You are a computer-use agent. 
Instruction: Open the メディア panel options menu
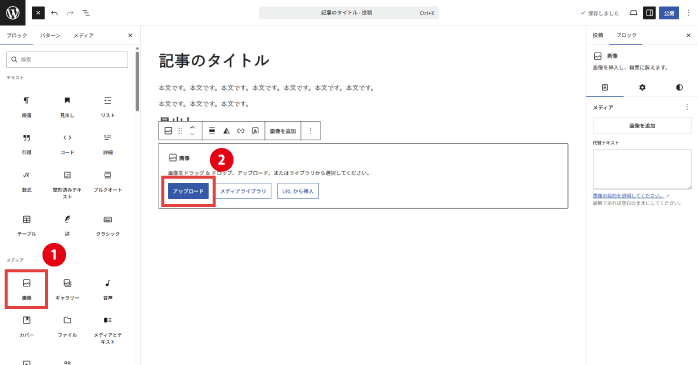tap(687, 107)
